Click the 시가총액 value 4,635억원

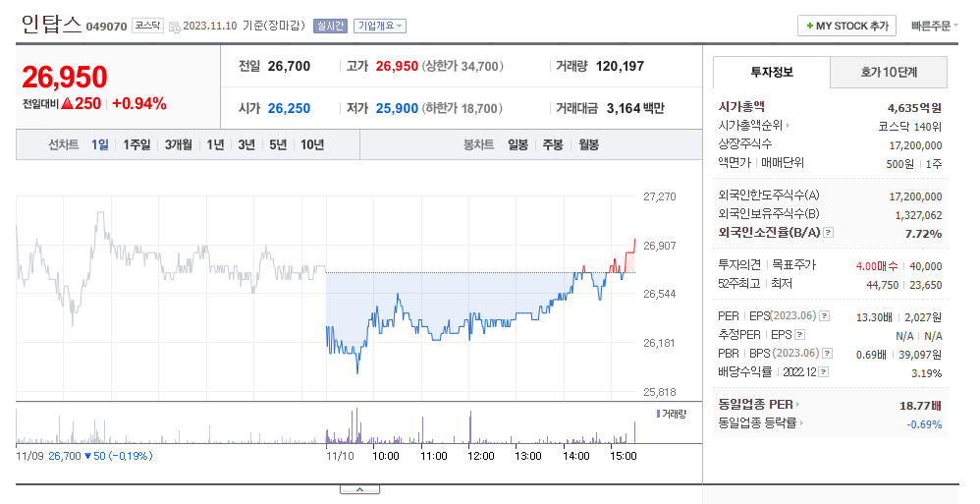click(914, 108)
